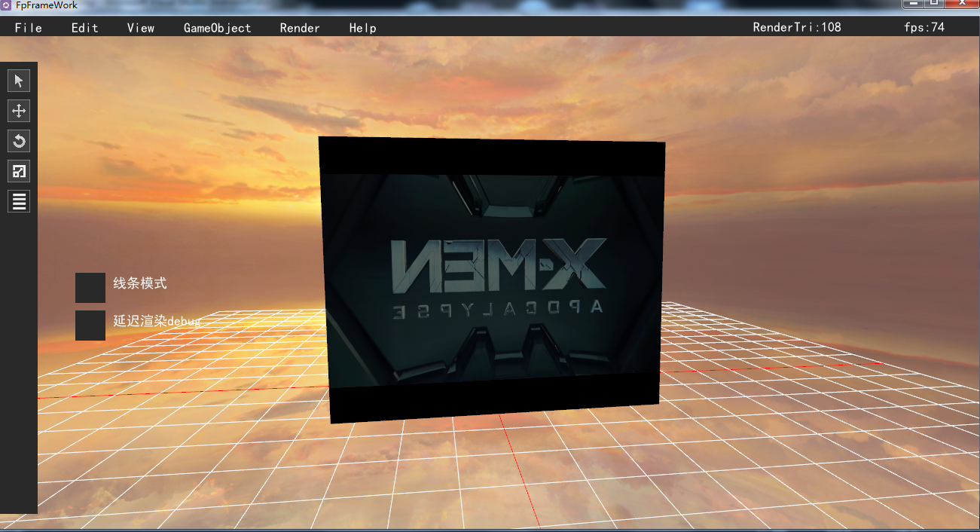Select the X-MEN video plane object
980x532 pixels.
pyautogui.click(x=493, y=280)
